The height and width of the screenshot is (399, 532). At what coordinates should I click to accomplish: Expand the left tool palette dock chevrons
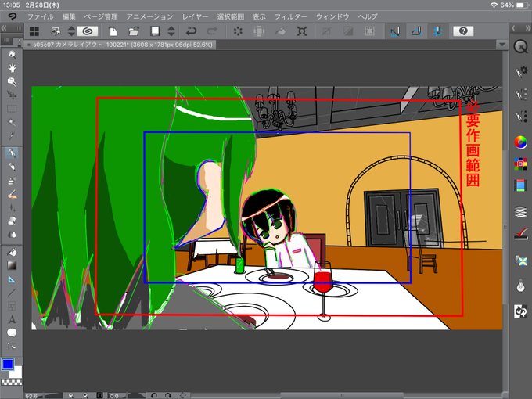(4, 28)
